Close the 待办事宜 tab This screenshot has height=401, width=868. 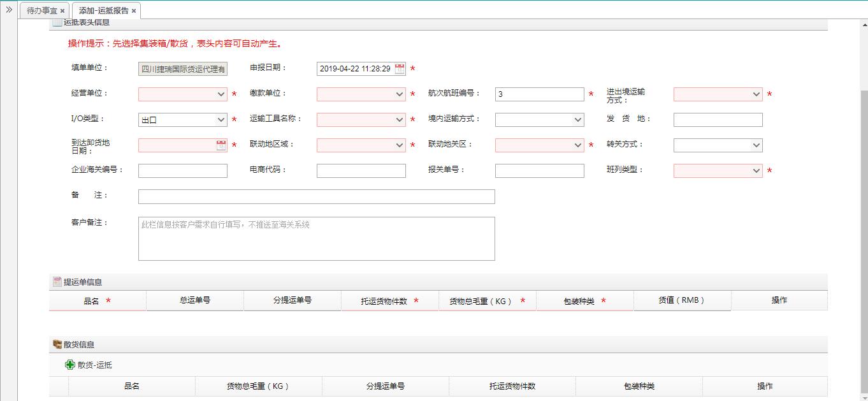62,11
